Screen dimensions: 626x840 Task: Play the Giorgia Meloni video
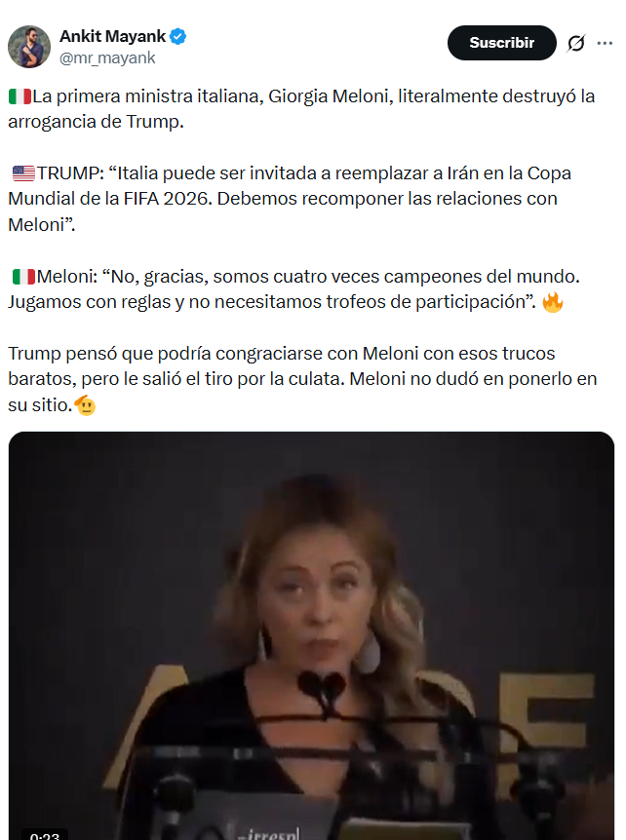(x=311, y=635)
